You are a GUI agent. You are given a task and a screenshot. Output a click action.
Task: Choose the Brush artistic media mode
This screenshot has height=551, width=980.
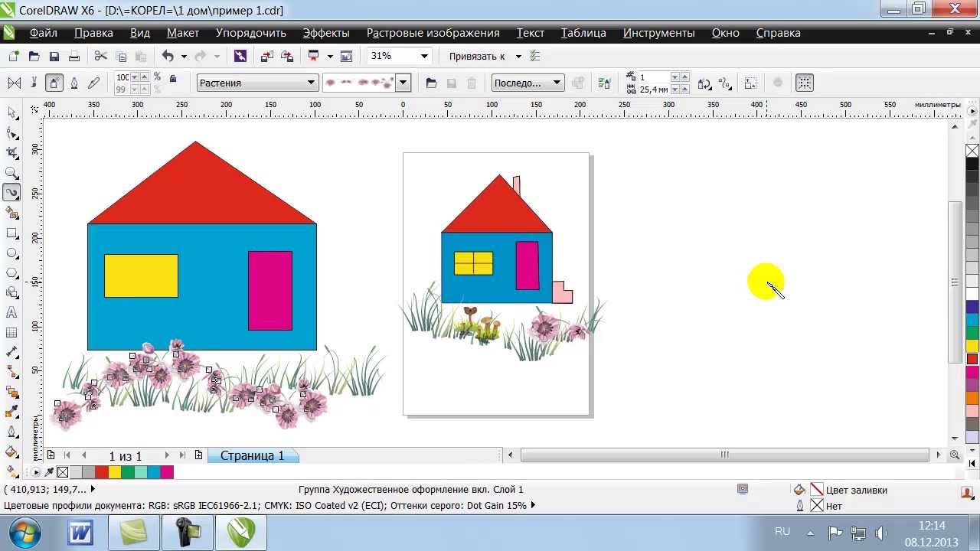[x=34, y=83]
